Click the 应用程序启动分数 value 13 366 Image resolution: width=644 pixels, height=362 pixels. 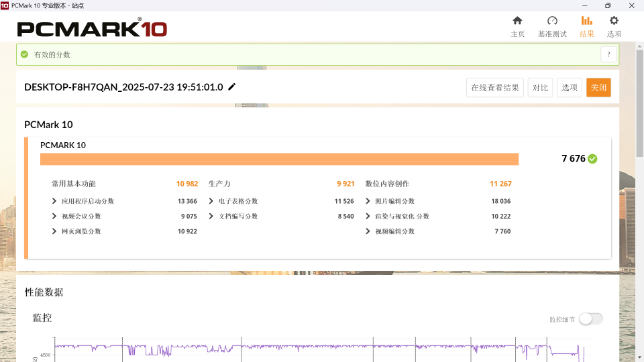click(x=187, y=201)
